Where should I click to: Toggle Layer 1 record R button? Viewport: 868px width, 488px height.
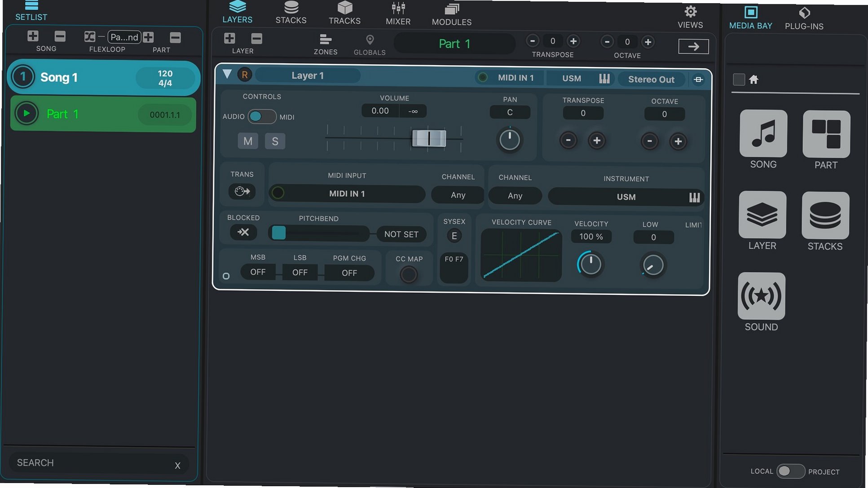point(245,75)
